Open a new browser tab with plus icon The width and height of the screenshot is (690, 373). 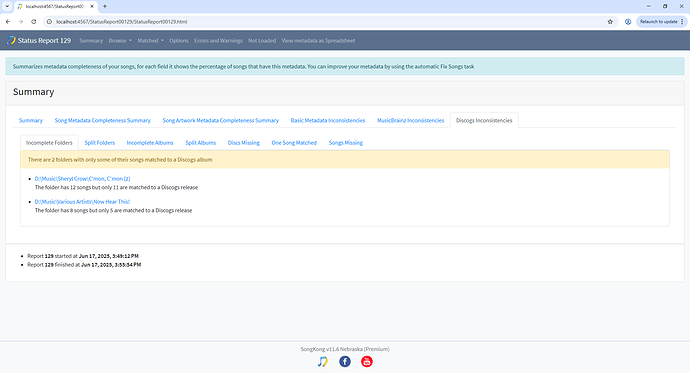105,6
